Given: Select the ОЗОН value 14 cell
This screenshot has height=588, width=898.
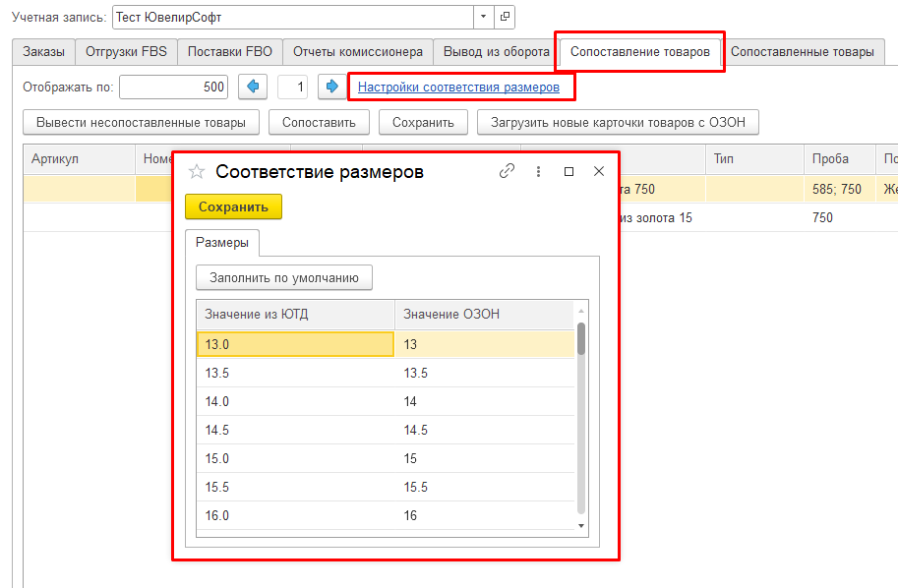Looking at the screenshot, I should click(485, 401).
